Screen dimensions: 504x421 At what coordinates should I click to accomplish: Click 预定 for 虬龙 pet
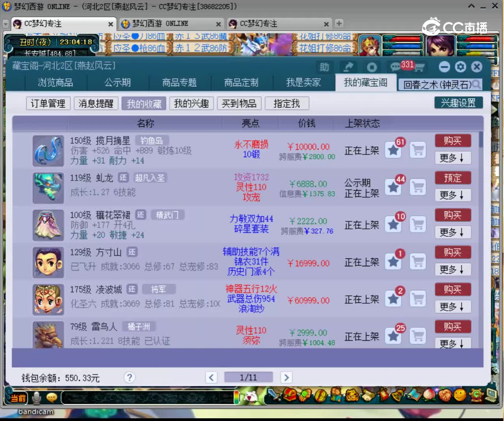click(x=453, y=178)
